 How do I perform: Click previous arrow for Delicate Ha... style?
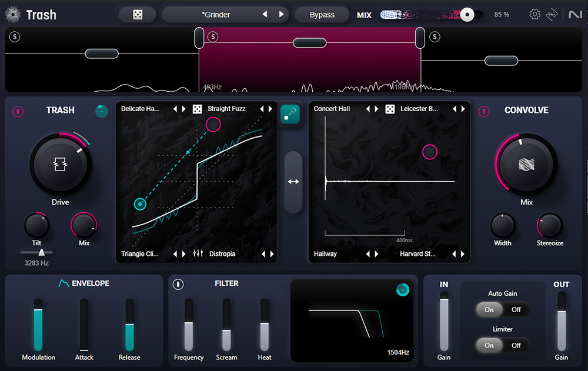[175, 109]
